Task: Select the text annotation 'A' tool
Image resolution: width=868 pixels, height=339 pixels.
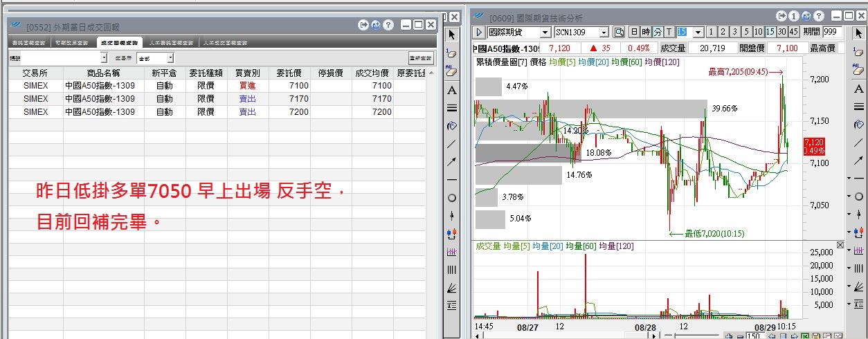Action: coord(452,90)
